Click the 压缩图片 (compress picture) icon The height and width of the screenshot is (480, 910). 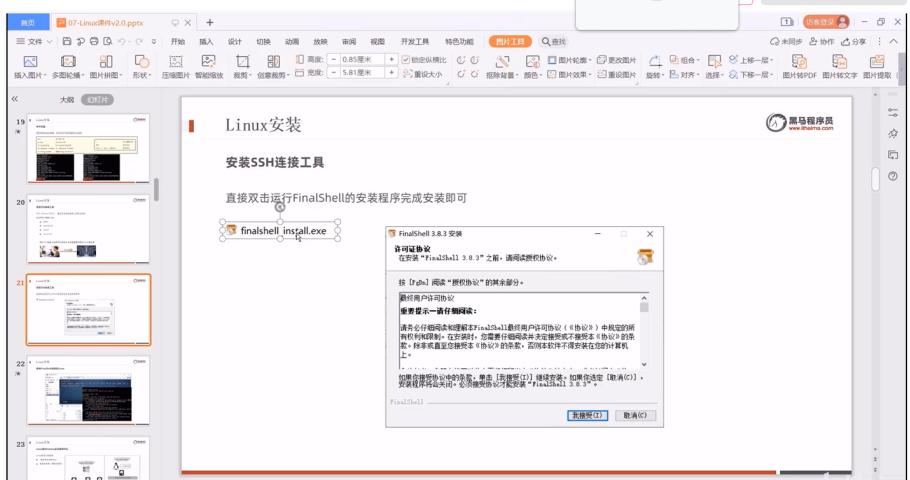[x=175, y=62]
